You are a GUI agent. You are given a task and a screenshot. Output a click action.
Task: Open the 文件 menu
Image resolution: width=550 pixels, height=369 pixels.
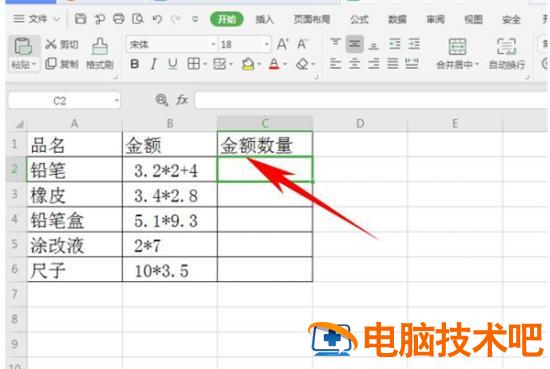point(36,19)
